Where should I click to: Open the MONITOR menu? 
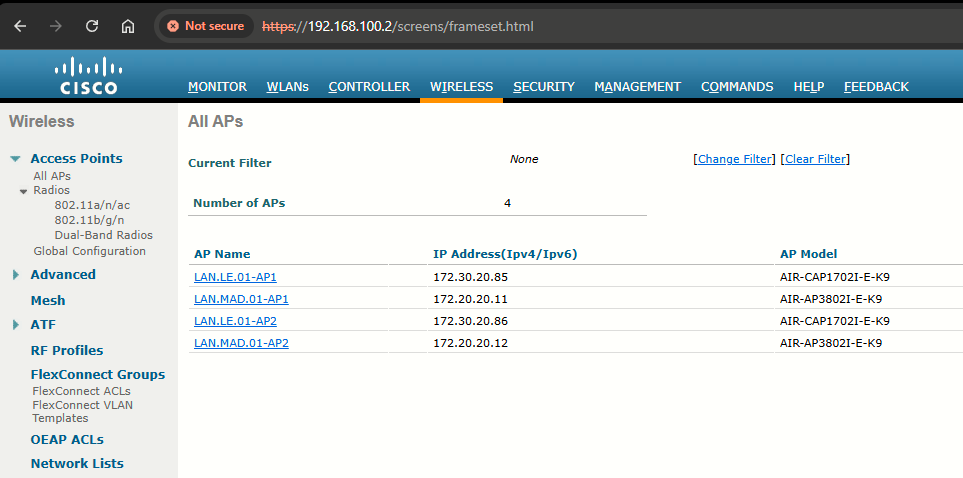[217, 87]
